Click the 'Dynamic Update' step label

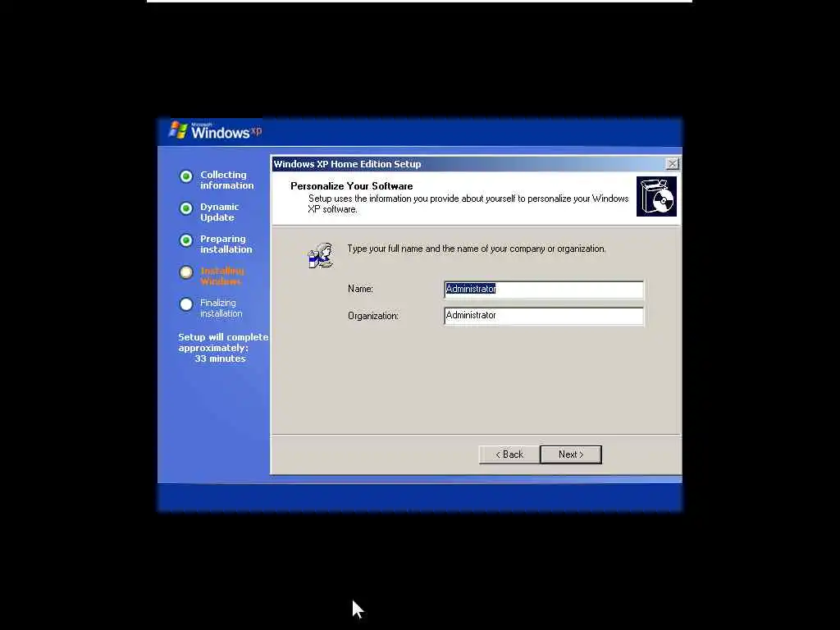click(219, 212)
